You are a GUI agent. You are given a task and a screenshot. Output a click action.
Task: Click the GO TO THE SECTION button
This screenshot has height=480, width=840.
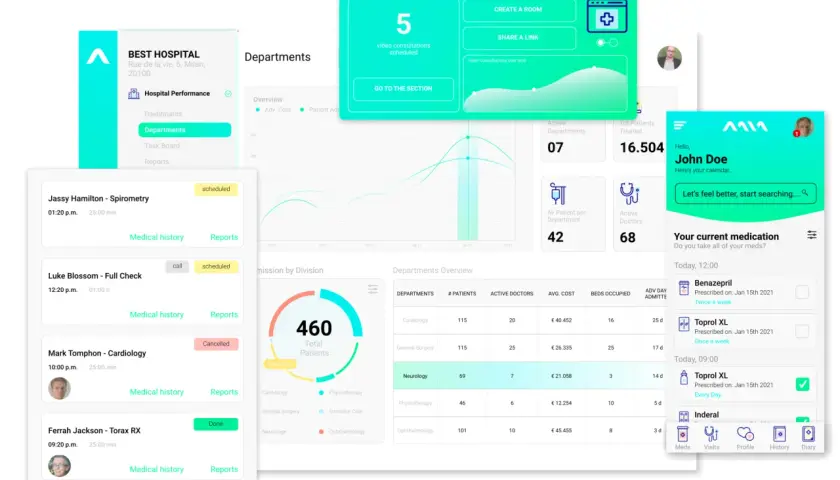403,89
